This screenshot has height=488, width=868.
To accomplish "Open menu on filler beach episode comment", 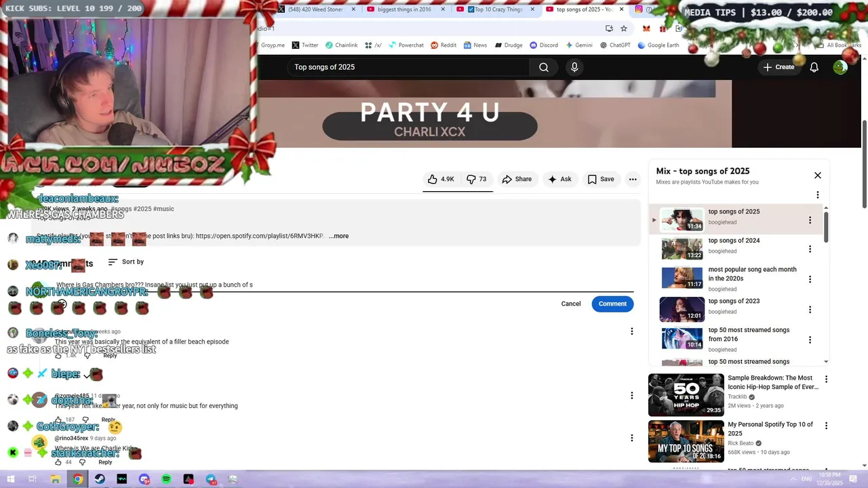I will (x=631, y=331).
